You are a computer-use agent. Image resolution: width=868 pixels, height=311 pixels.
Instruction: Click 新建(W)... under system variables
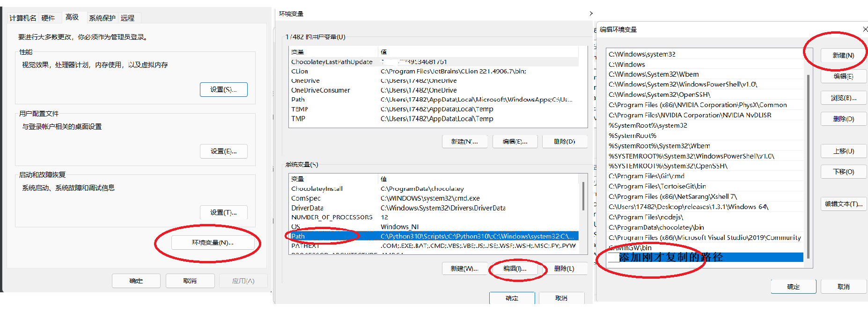pos(465,268)
